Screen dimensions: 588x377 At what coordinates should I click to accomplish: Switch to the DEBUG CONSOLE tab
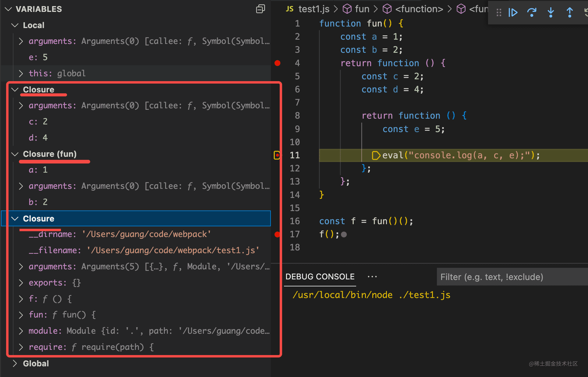[x=320, y=277]
